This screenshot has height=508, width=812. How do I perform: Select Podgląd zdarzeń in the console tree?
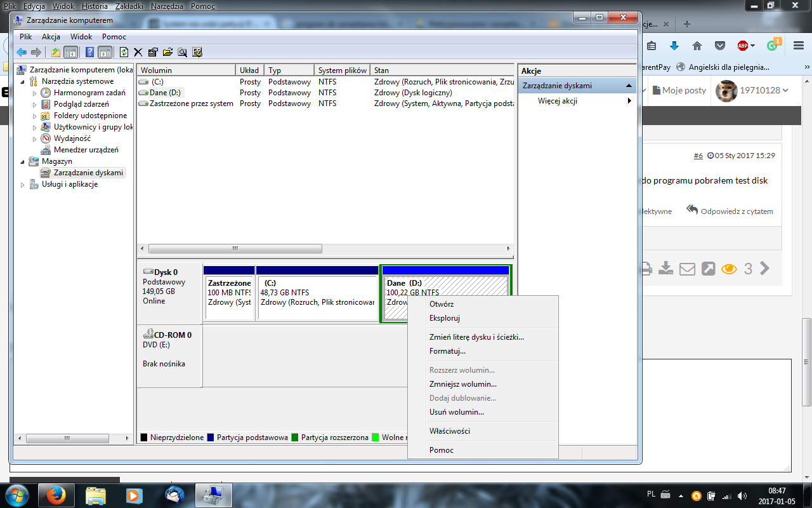point(81,104)
